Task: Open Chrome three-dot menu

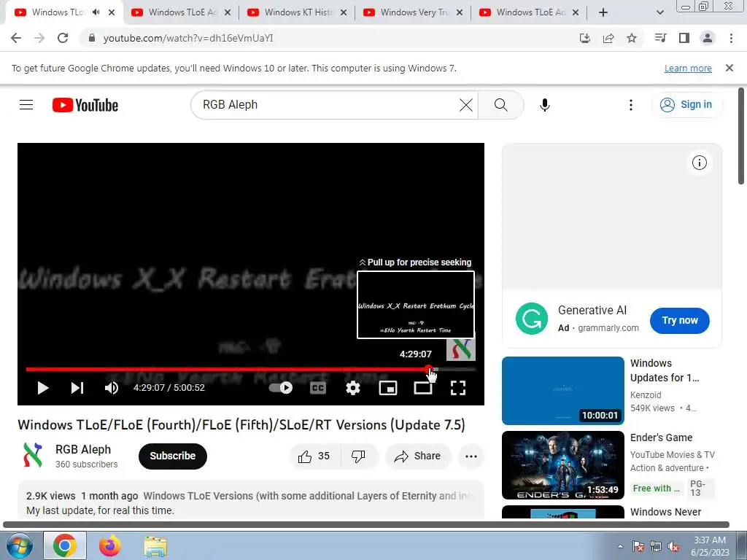Action: [x=731, y=38]
